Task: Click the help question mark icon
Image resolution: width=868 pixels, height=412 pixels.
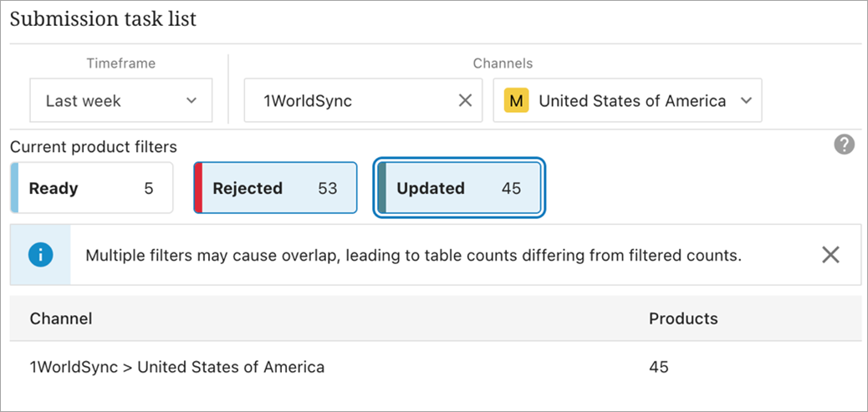Action: (x=844, y=145)
